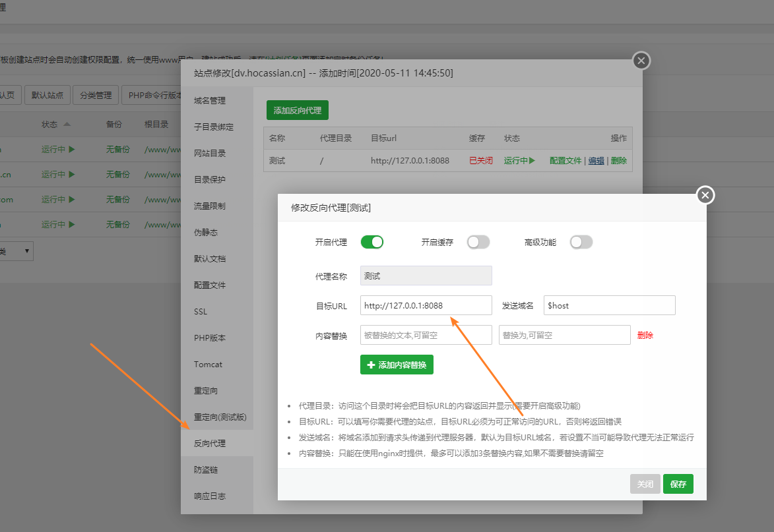Click the 运行中 play icon in proxy row
This screenshot has height=532, width=774.
[x=531, y=160]
